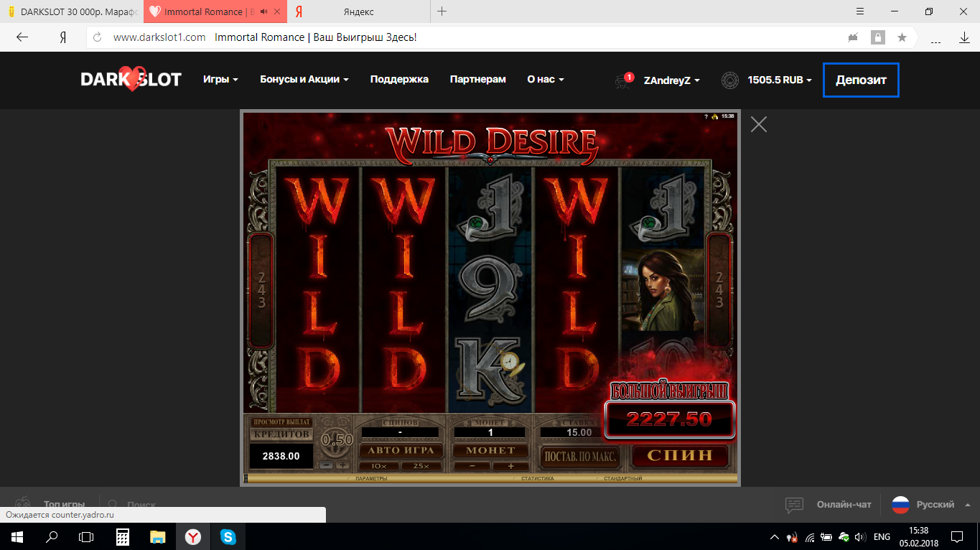Open Task View on the taskbar
This screenshot has width=980, height=550.
pyautogui.click(x=86, y=536)
